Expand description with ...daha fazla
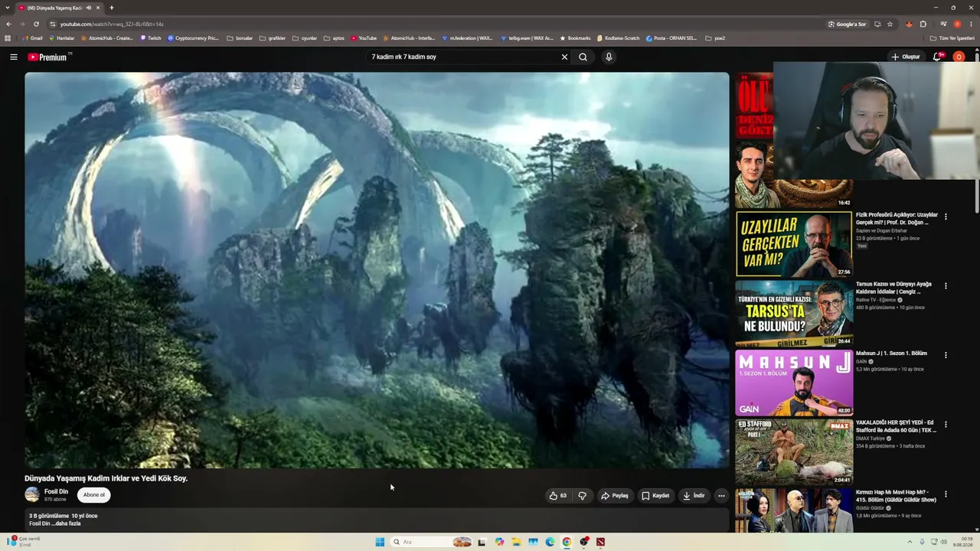 pos(66,523)
